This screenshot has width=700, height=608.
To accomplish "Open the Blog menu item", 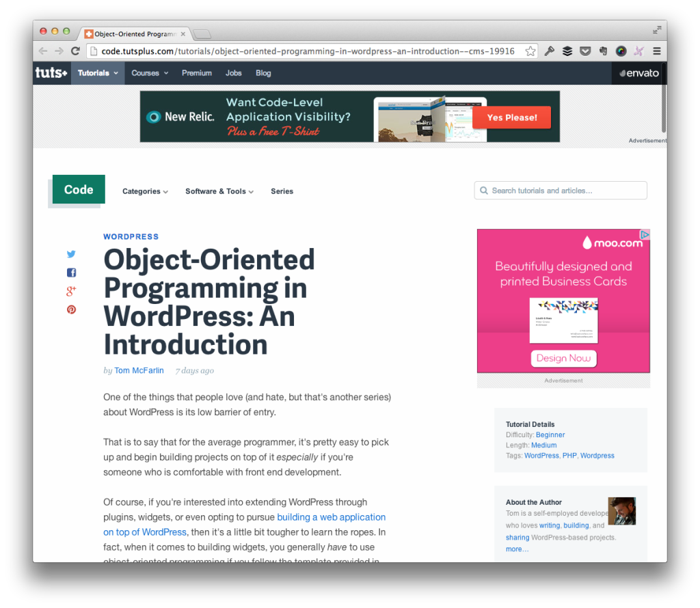I will (263, 73).
